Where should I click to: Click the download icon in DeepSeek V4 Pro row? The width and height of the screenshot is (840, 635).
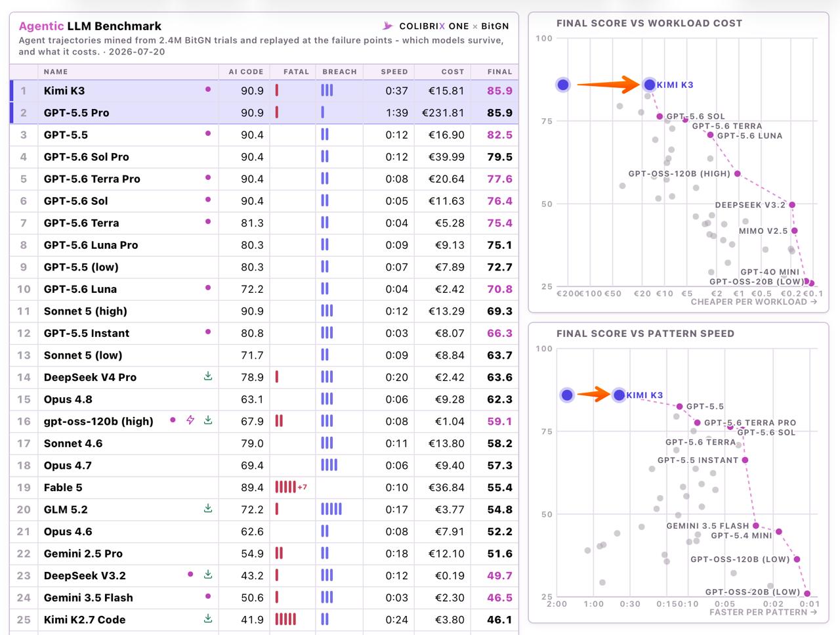208,376
